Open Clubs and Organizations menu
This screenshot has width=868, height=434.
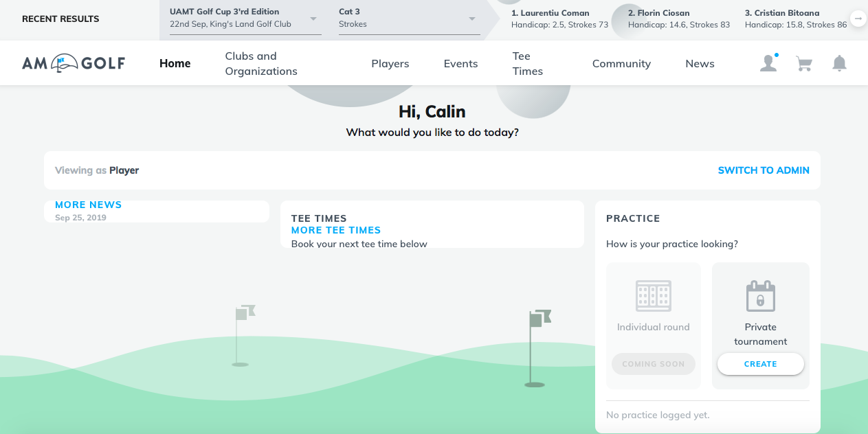(261, 63)
